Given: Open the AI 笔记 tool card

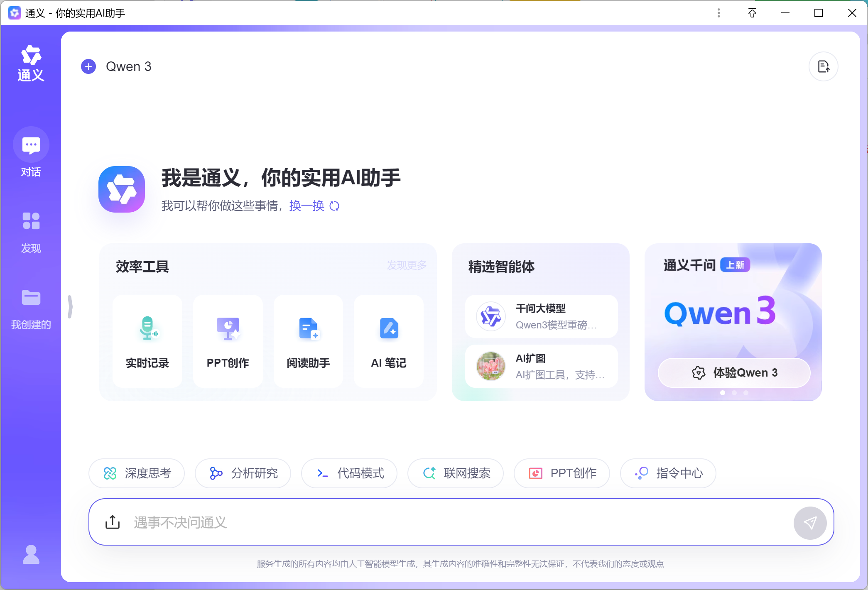Looking at the screenshot, I should coord(389,341).
